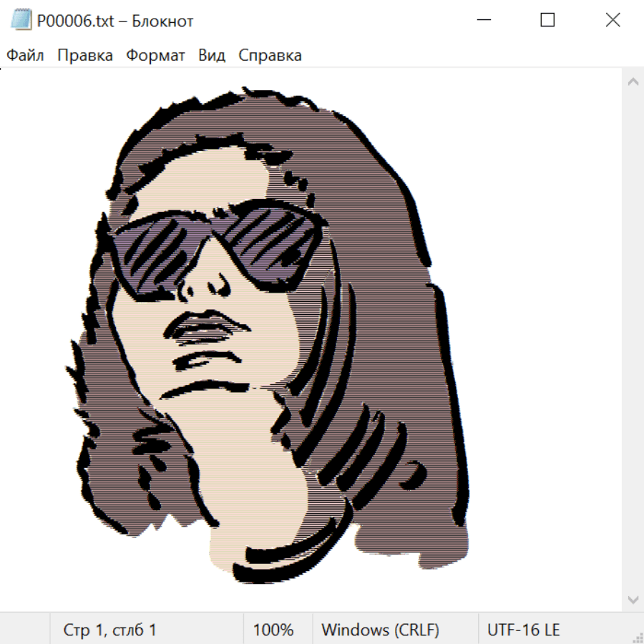Minimize the Notepad window
This screenshot has height=644, width=644.
pyautogui.click(x=483, y=21)
